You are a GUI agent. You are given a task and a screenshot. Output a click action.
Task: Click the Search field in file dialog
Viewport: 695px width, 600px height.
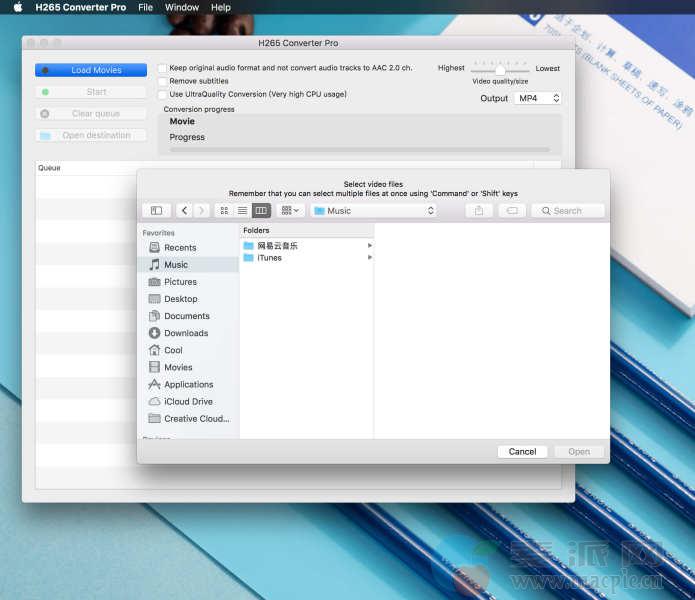(567, 211)
